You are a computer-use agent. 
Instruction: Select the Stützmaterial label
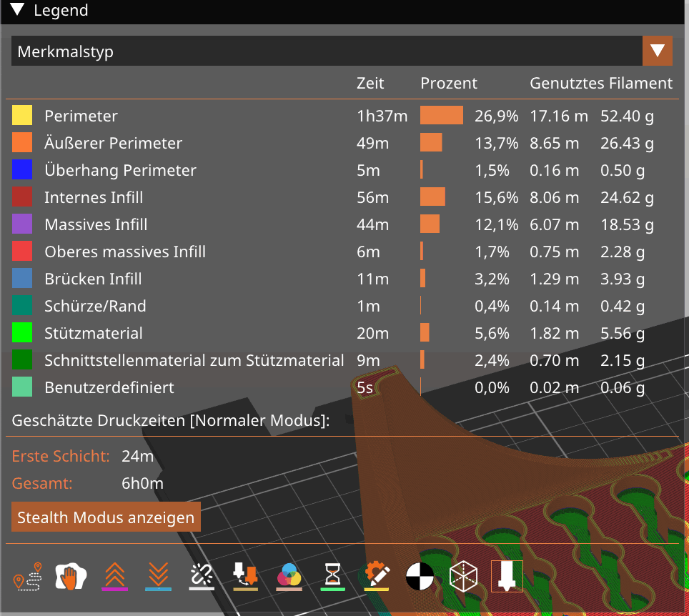(93, 333)
